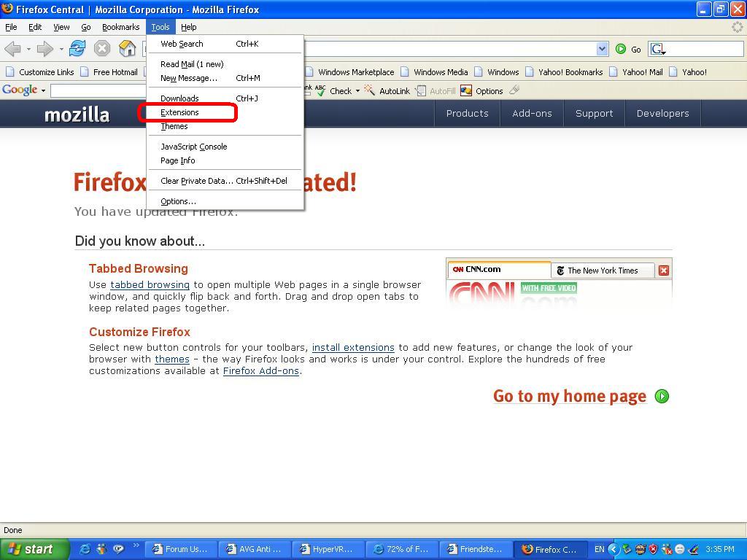This screenshot has height=560, width=747.
Task: Click the Firefox throbber activity icon
Action: tap(738, 27)
